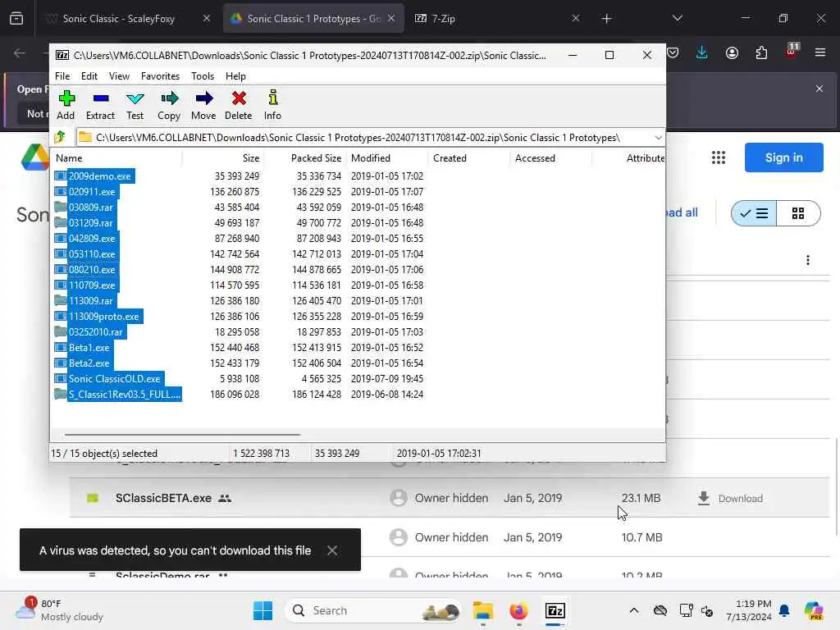
Task: Click the Extract toolbar icon
Action: coord(100,105)
